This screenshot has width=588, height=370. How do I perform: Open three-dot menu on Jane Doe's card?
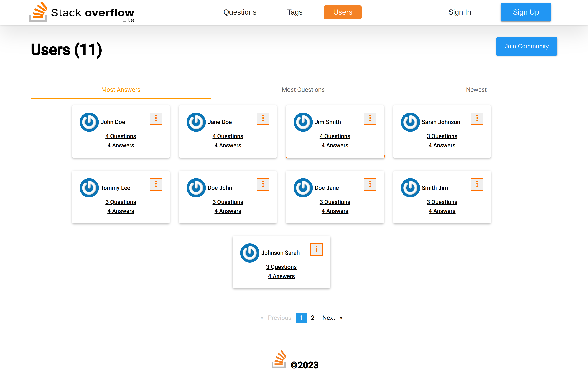point(263,119)
